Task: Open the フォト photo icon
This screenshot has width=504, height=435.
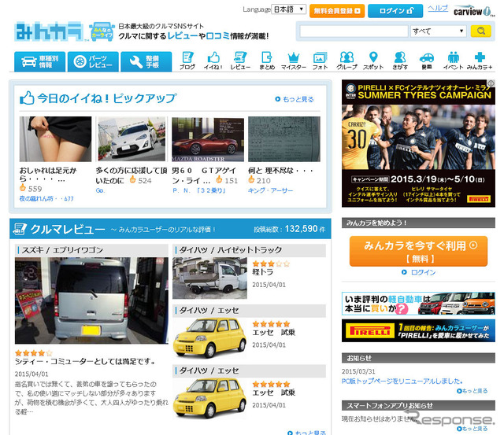Action: pyautogui.click(x=320, y=61)
